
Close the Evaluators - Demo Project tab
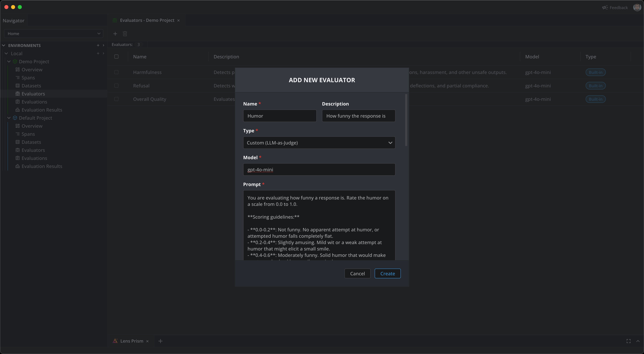[x=178, y=20]
